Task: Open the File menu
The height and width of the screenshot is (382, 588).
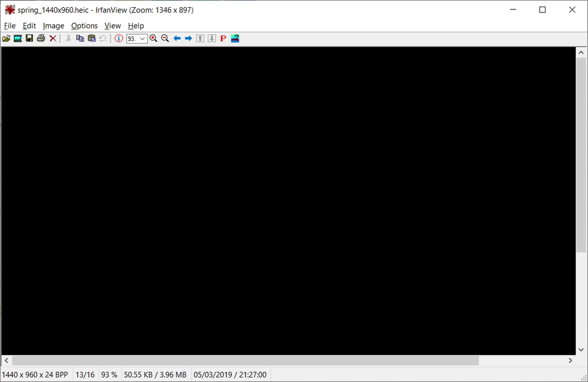Action: click(x=10, y=25)
